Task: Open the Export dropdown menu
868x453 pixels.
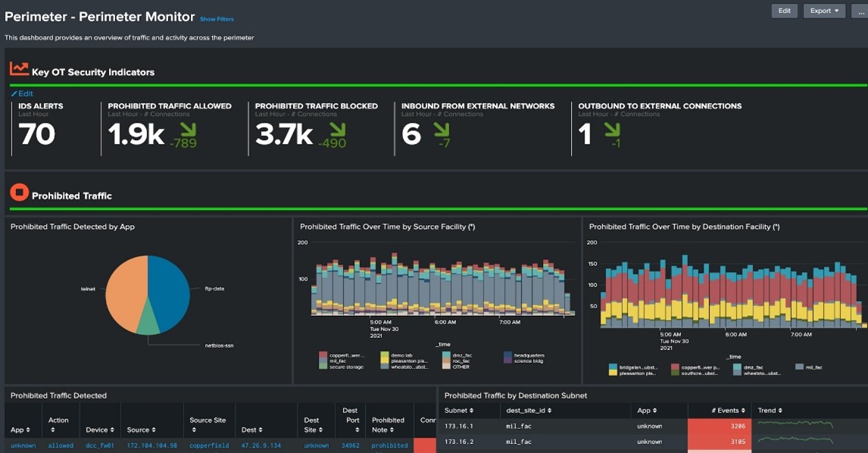Action: (x=824, y=11)
